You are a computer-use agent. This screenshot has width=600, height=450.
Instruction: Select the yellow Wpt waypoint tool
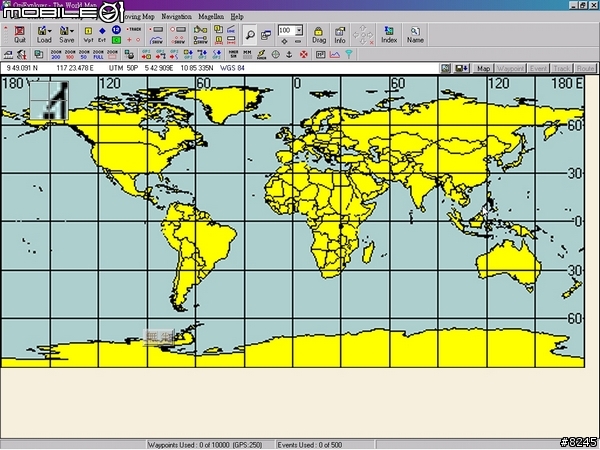pyautogui.click(x=88, y=34)
